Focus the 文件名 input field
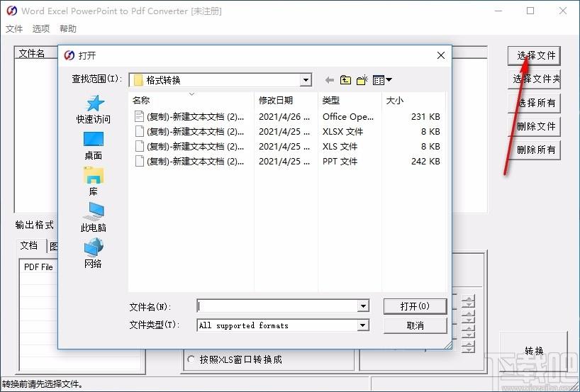This screenshot has height=392, width=580. pos(277,306)
